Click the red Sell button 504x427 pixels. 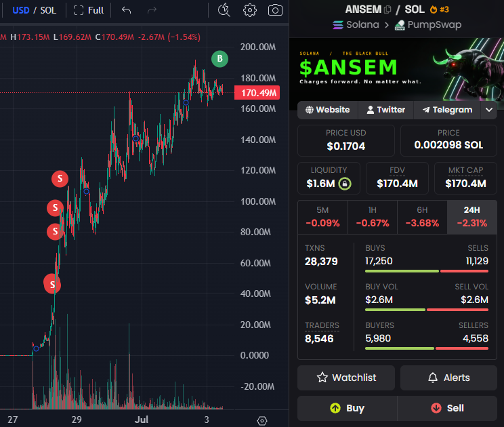click(x=447, y=408)
